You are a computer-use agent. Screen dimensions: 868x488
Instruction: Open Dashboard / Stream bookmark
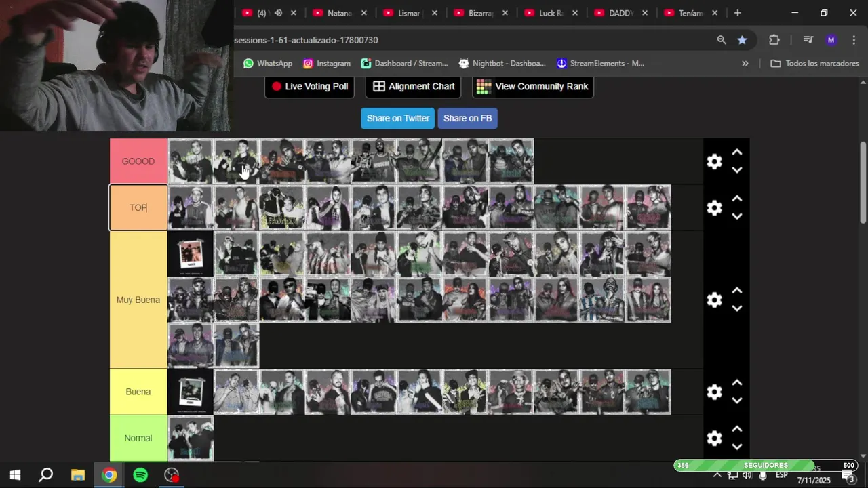point(404,63)
